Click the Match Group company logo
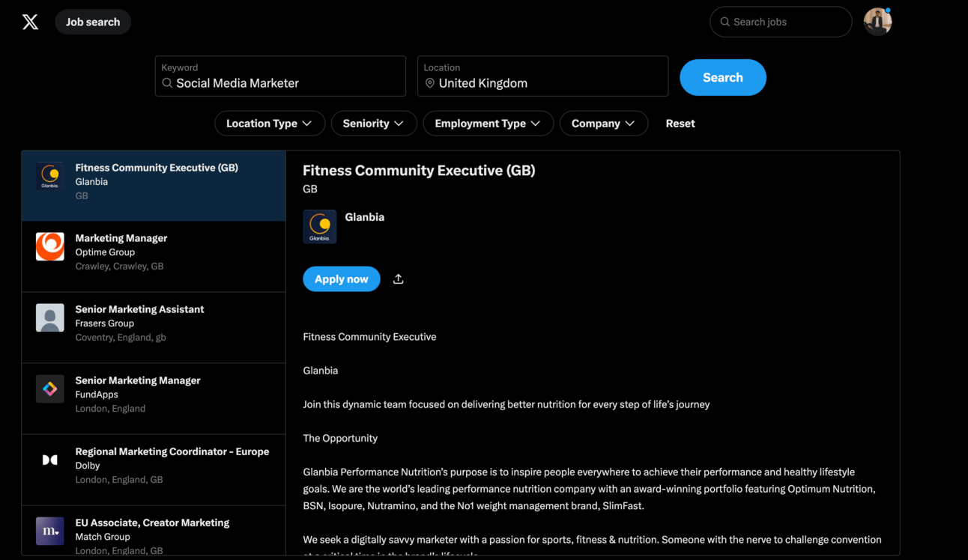Screen dimensions: 968x560 click(x=50, y=531)
